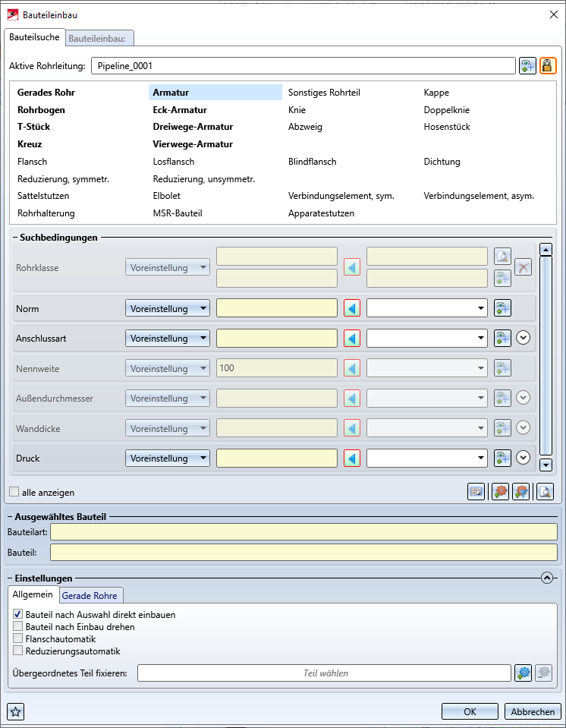The width and height of the screenshot is (566, 728).
Task: Click the add-value icon in Anschlussart row
Action: (502, 339)
